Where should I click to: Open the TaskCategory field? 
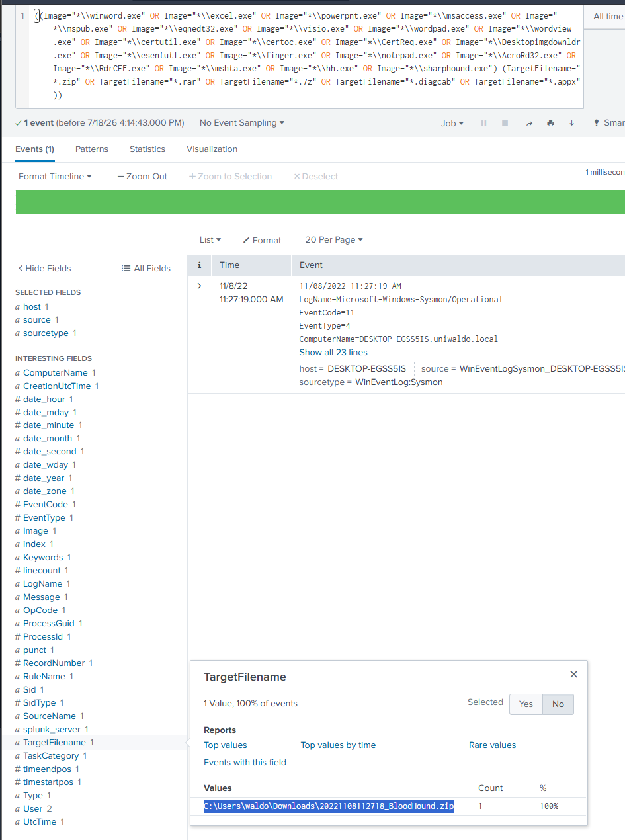(x=51, y=755)
